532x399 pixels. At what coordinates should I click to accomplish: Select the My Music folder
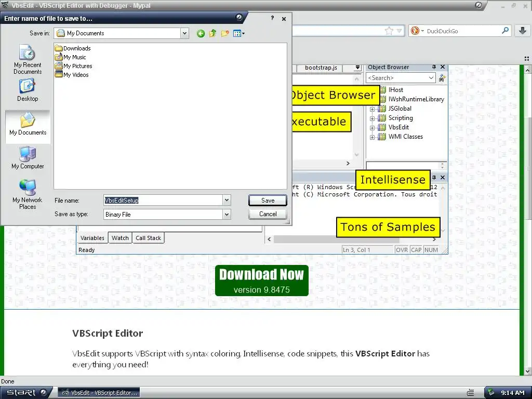pyautogui.click(x=71, y=57)
